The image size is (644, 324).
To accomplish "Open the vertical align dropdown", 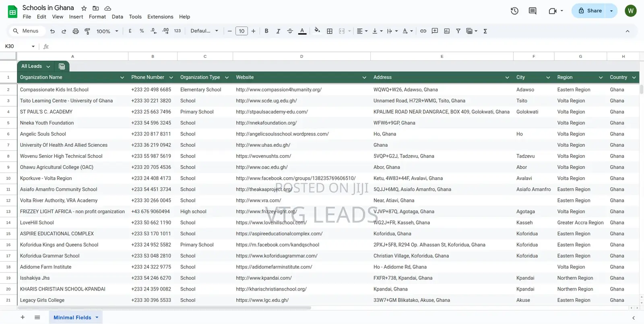I will click(x=377, y=31).
